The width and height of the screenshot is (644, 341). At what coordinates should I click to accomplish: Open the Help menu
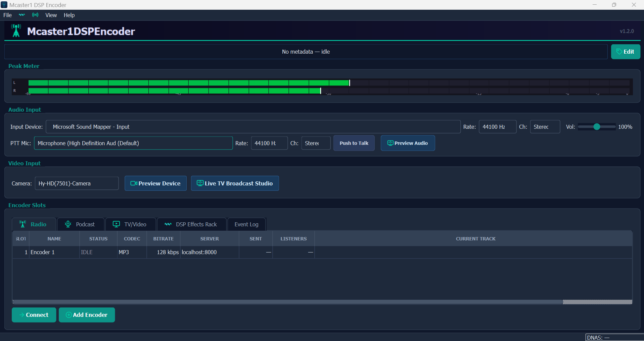(69, 15)
